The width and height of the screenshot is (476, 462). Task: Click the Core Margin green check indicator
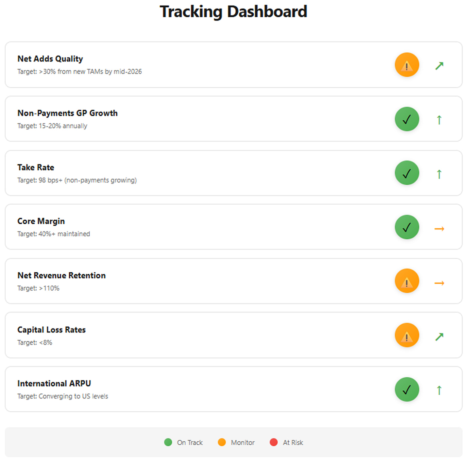coord(407,227)
